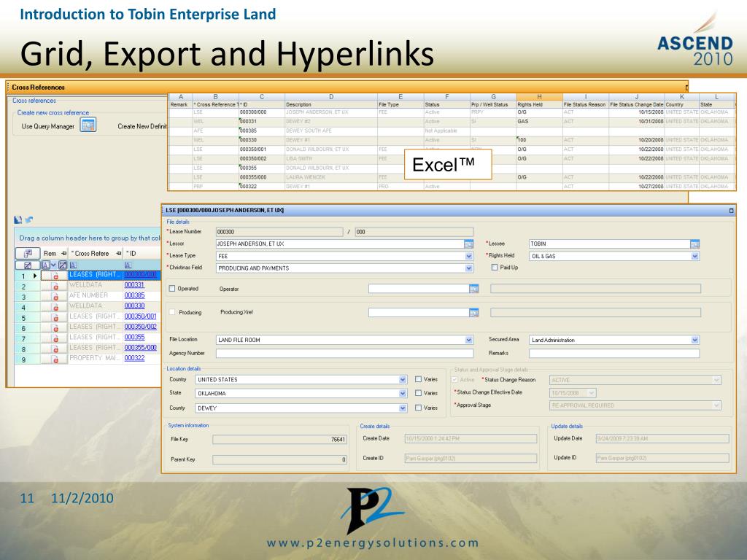Open Operator lookup icon
The width and height of the screenshot is (747, 560).
tap(473, 289)
